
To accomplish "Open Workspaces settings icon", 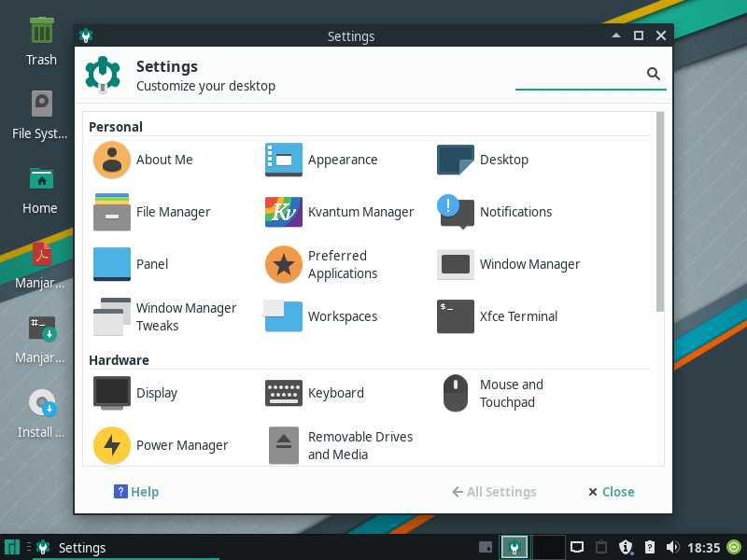I will click(284, 315).
